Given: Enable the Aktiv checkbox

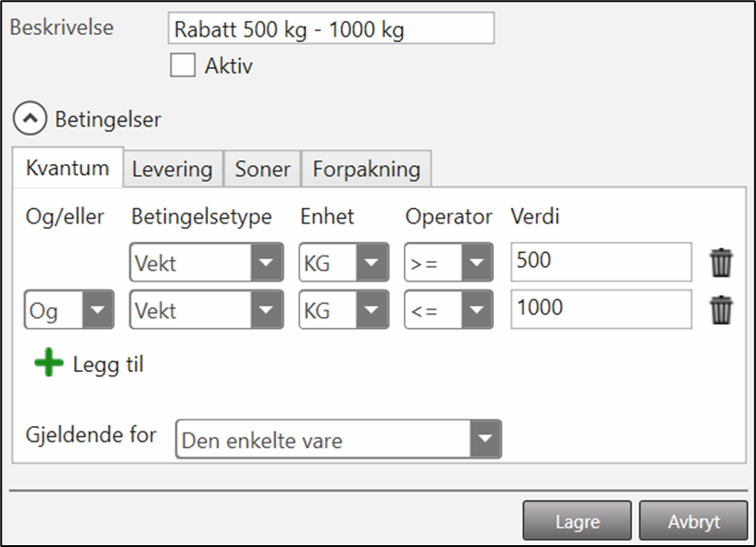Looking at the screenshot, I should pyautogui.click(x=183, y=66).
